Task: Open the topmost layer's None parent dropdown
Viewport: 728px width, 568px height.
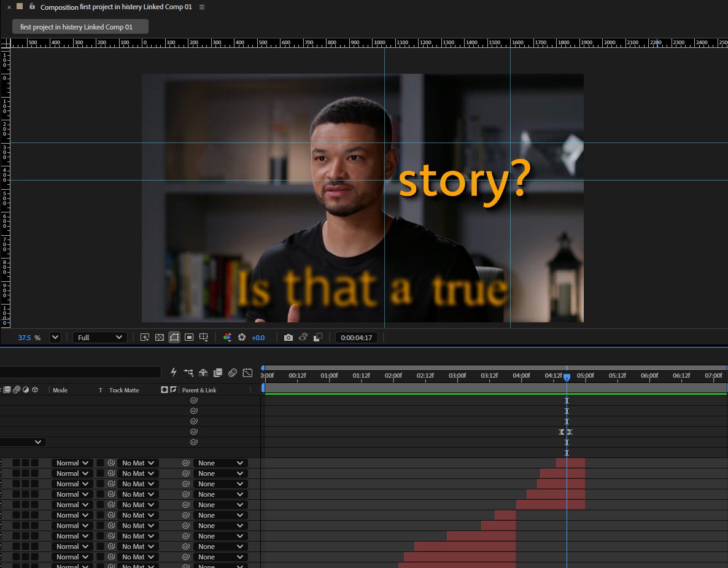Action: coord(220,463)
